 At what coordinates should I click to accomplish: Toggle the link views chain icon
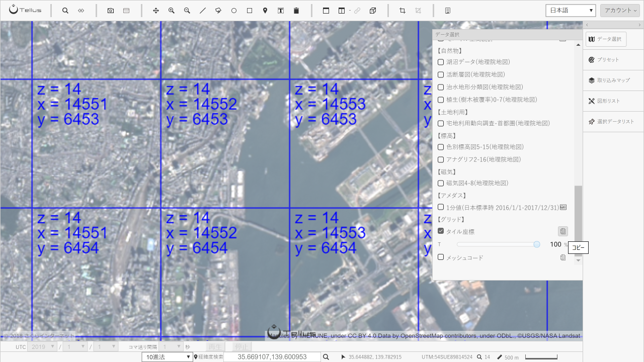pos(357,11)
